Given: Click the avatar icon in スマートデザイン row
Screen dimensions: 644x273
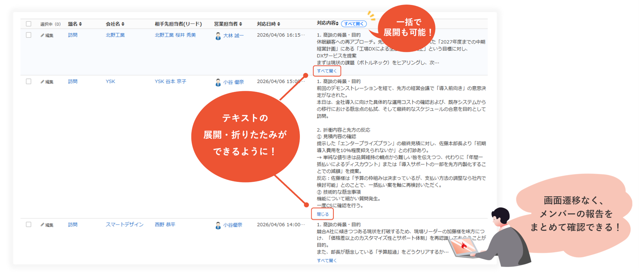Looking at the screenshot, I should (218, 225).
